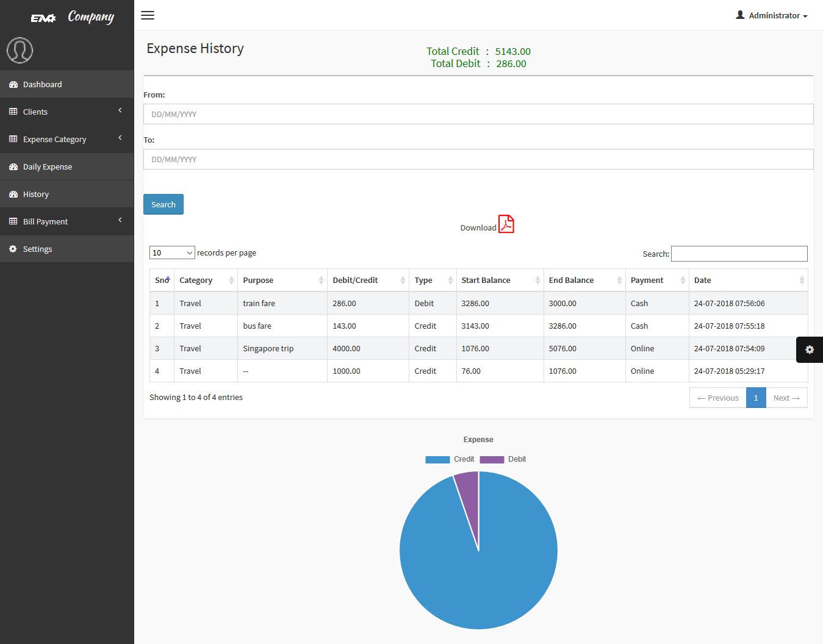Open the records per page dropdown
This screenshot has height=644, width=823.
coord(172,252)
